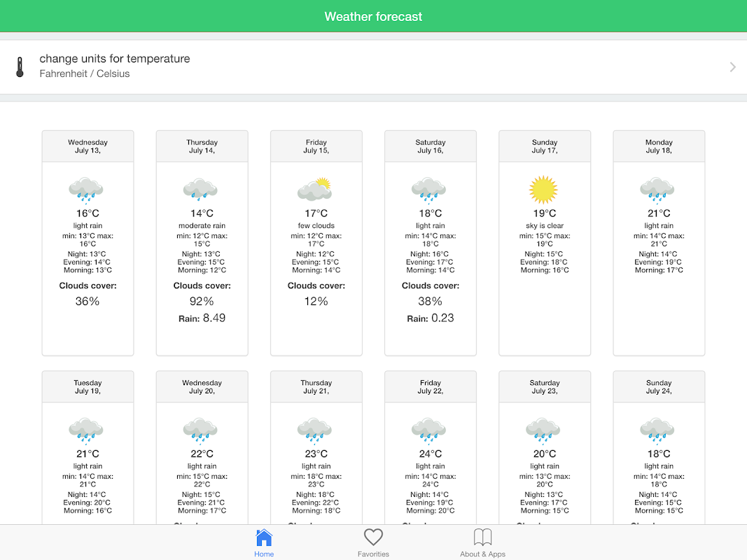Click the 16°C temperature on July 13

pyautogui.click(x=88, y=213)
